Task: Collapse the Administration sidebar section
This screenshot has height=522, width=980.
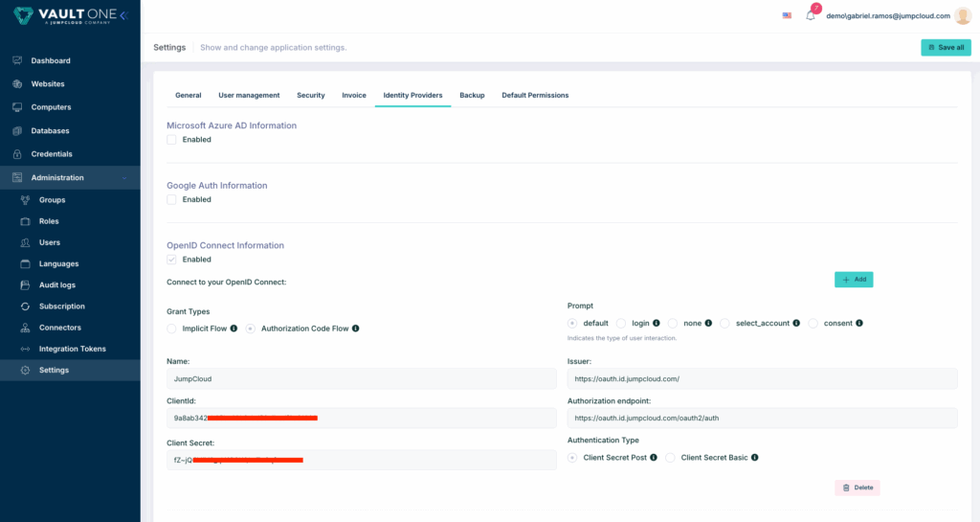Action: pos(123,178)
